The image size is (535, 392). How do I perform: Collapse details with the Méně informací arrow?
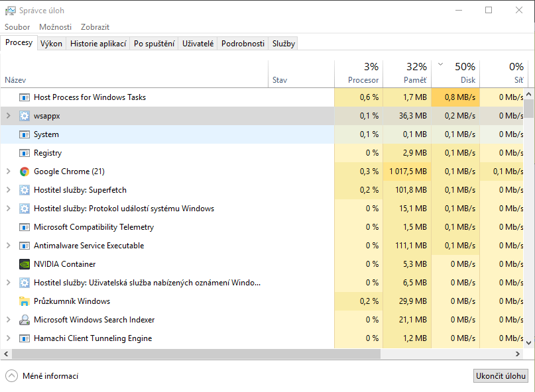[11, 376]
